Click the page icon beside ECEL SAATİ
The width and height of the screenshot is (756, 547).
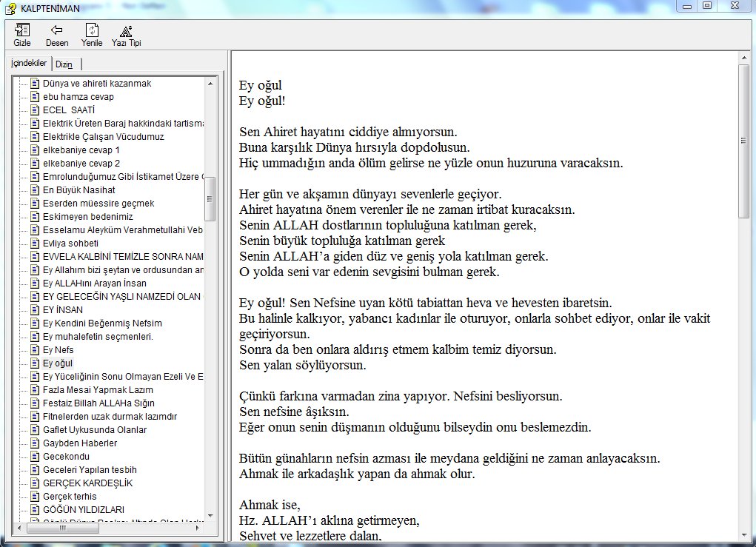(x=34, y=110)
